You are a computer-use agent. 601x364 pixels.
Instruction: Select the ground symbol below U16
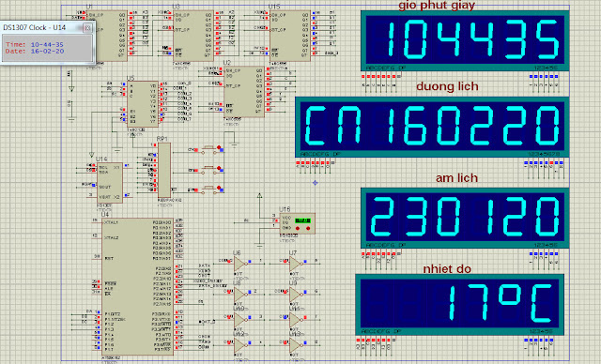259,246
